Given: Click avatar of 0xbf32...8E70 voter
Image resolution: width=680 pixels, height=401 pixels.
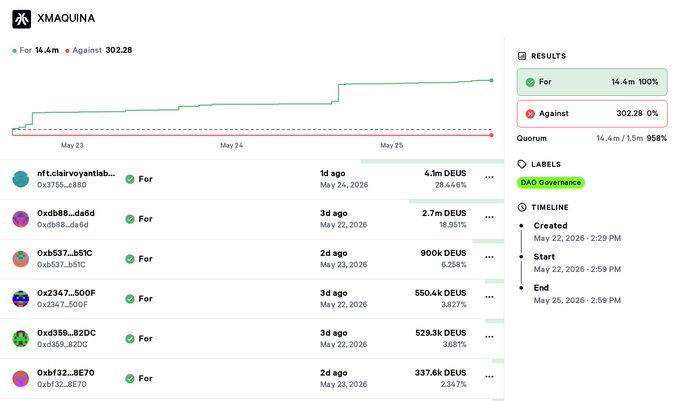Looking at the screenshot, I should point(20,378).
